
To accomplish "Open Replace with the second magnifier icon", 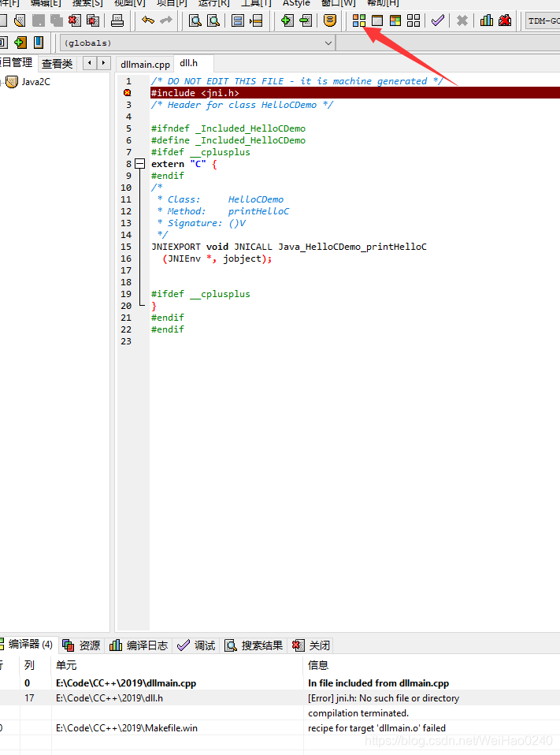I will tap(213, 20).
